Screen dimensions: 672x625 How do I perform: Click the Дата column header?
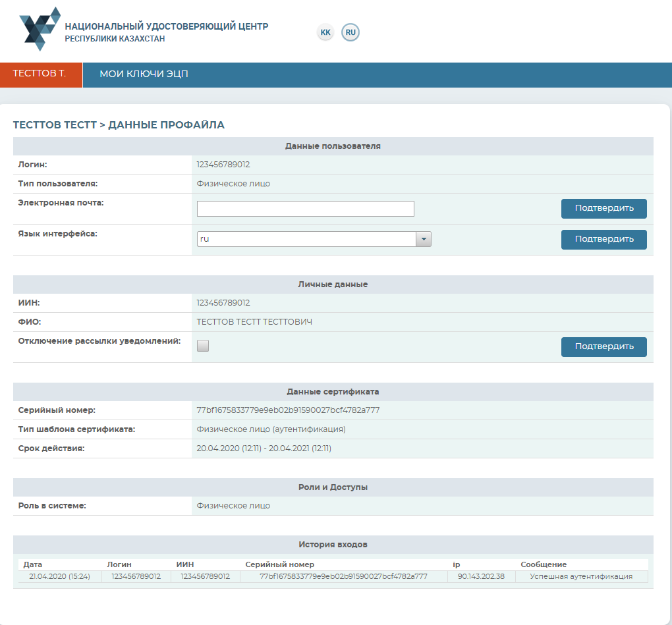pos(33,564)
